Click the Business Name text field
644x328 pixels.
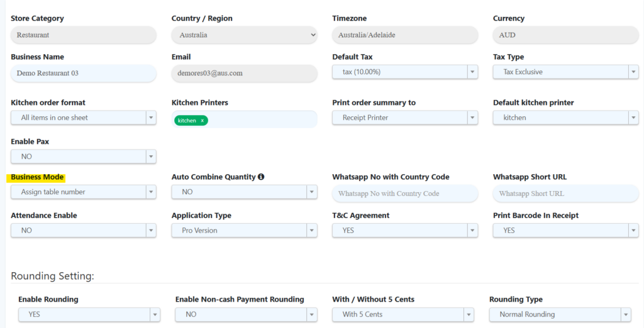[x=83, y=73]
